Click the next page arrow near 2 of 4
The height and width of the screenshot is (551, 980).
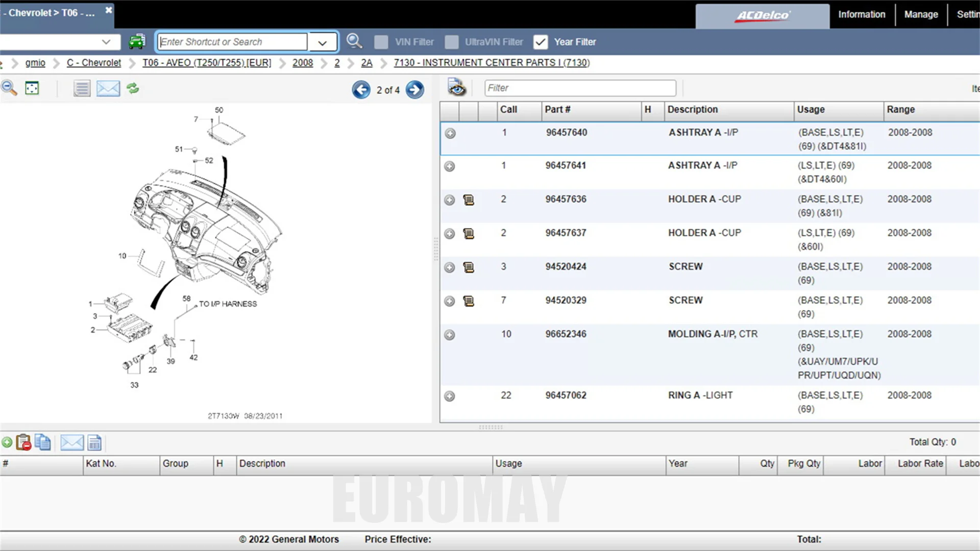point(414,89)
